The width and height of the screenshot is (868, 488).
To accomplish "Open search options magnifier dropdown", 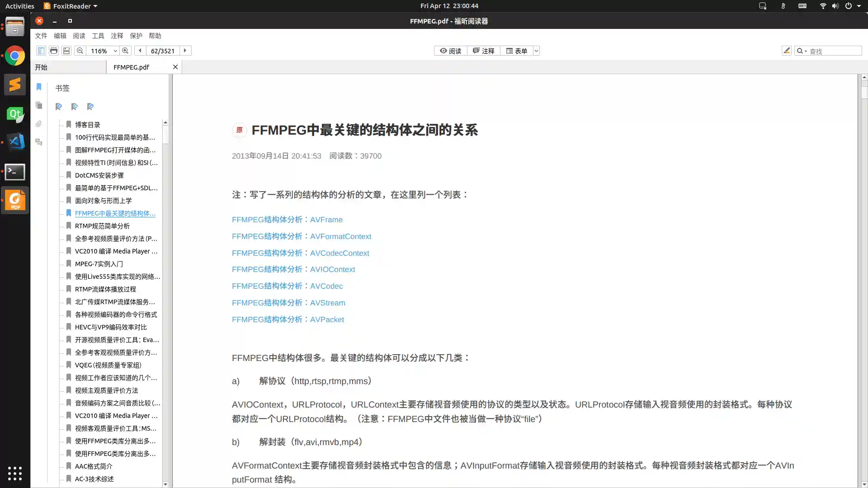I will 802,51.
